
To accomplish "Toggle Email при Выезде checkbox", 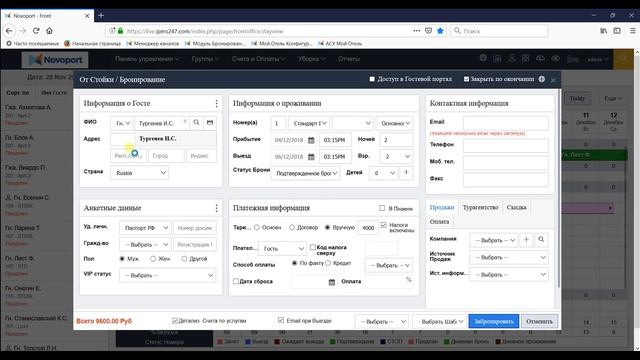I will point(280,320).
